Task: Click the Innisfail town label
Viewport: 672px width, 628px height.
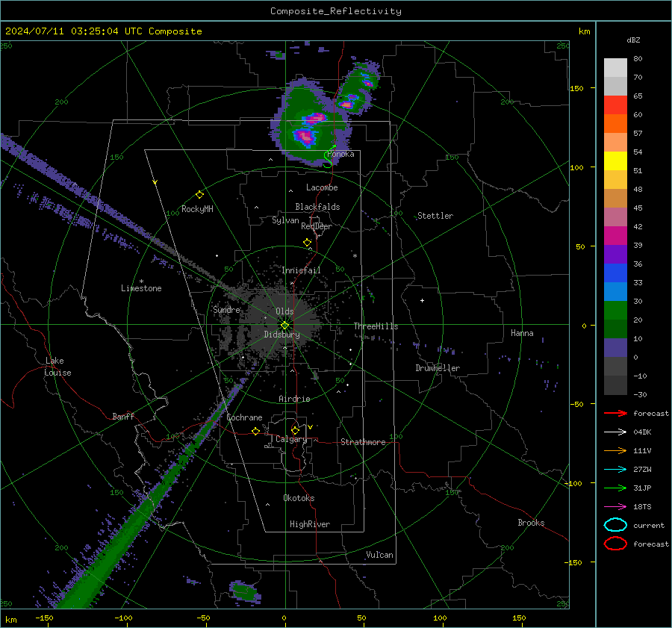Action: point(301,270)
